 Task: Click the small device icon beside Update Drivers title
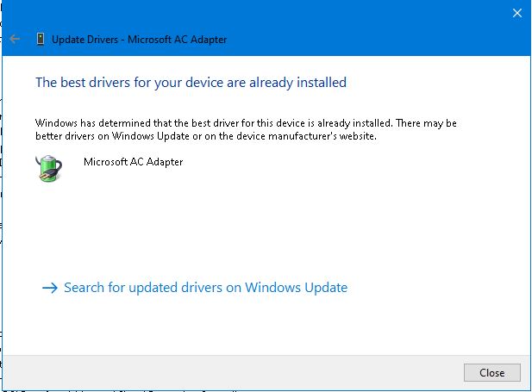click(40, 40)
